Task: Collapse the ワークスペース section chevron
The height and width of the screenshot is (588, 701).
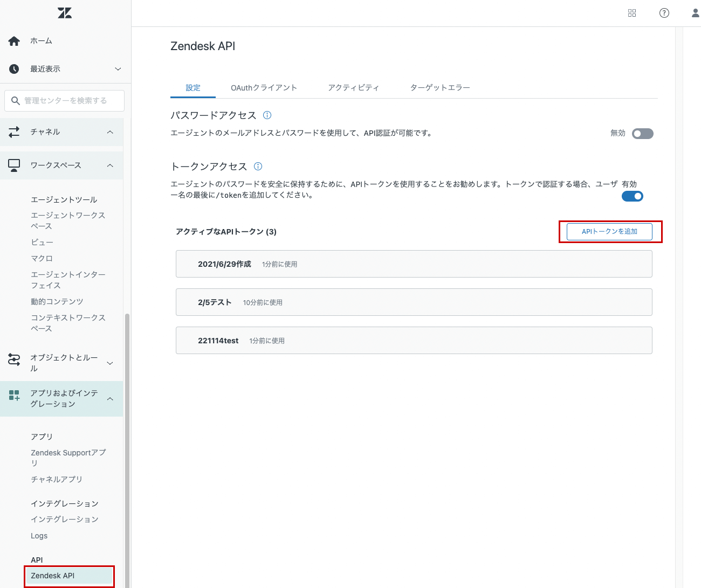Action: 110,165
